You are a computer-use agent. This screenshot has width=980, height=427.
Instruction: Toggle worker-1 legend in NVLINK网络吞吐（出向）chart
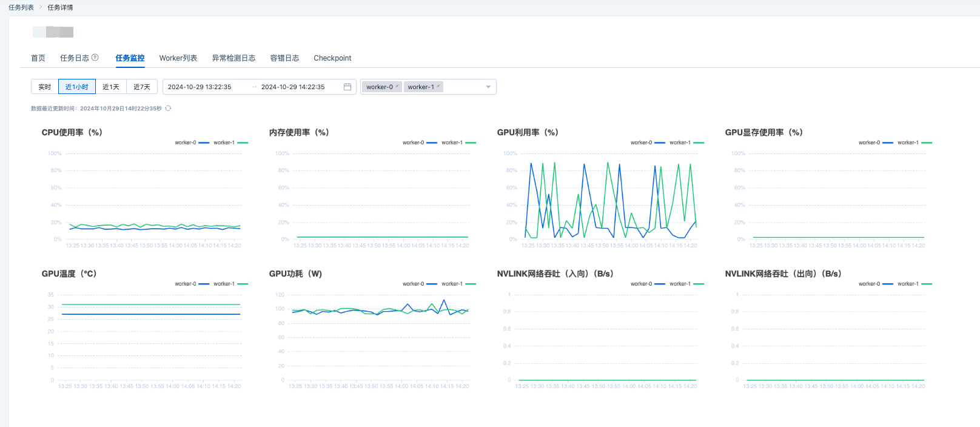(915, 284)
